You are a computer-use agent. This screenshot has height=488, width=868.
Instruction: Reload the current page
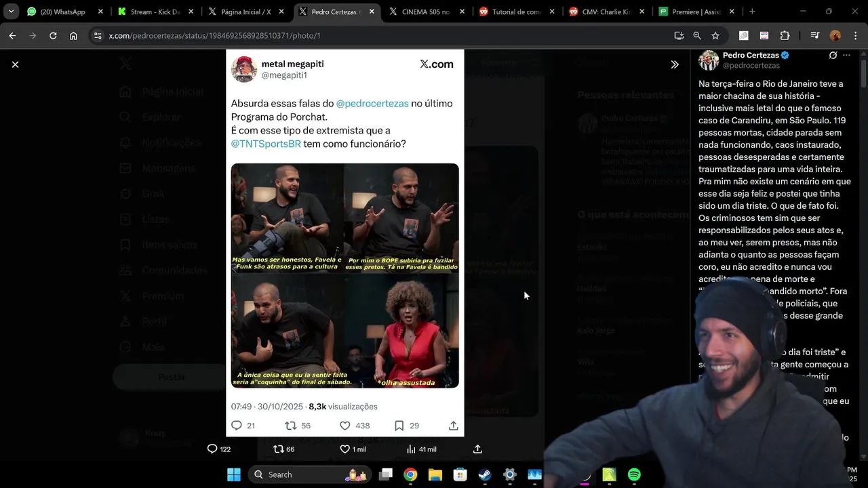53,36
